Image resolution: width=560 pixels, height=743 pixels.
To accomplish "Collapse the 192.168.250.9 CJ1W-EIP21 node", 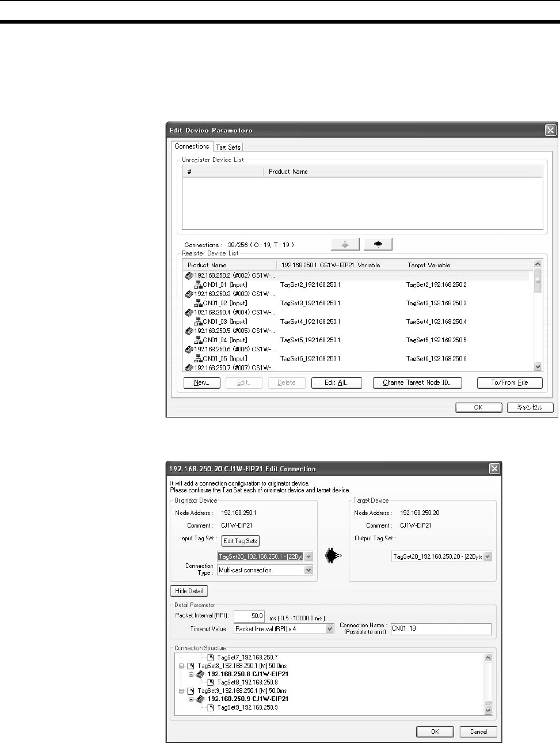I will coord(191,699).
